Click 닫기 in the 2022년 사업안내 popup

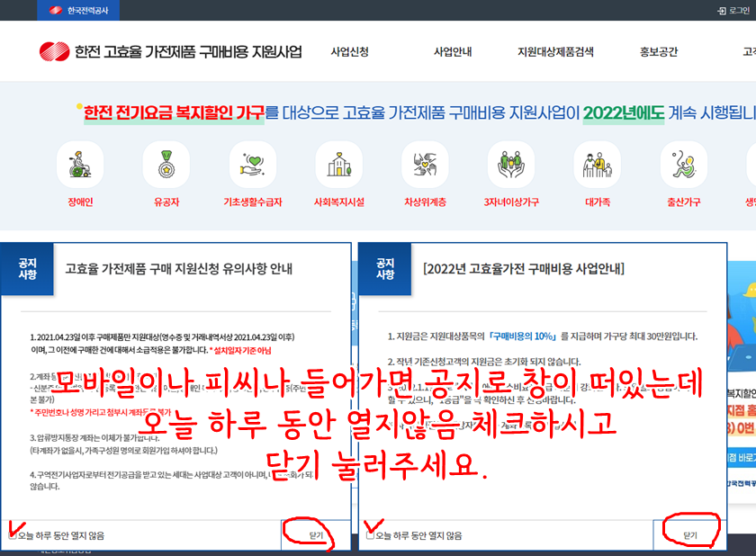690,535
